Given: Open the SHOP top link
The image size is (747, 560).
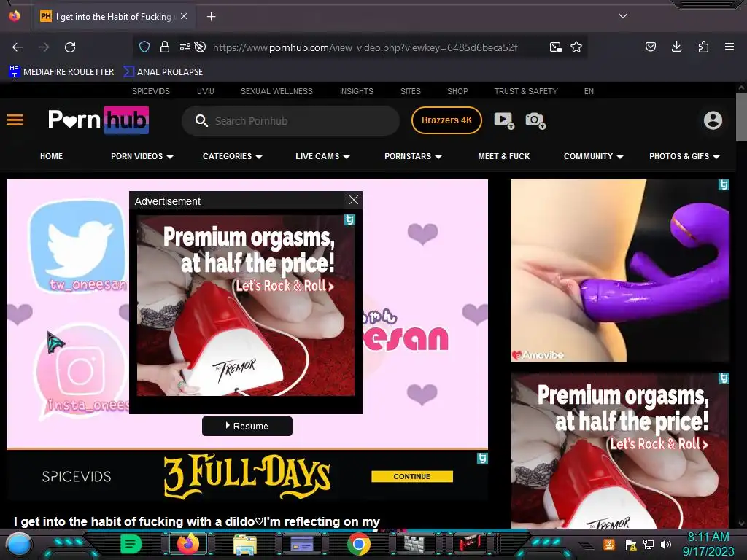Looking at the screenshot, I should point(457,91).
